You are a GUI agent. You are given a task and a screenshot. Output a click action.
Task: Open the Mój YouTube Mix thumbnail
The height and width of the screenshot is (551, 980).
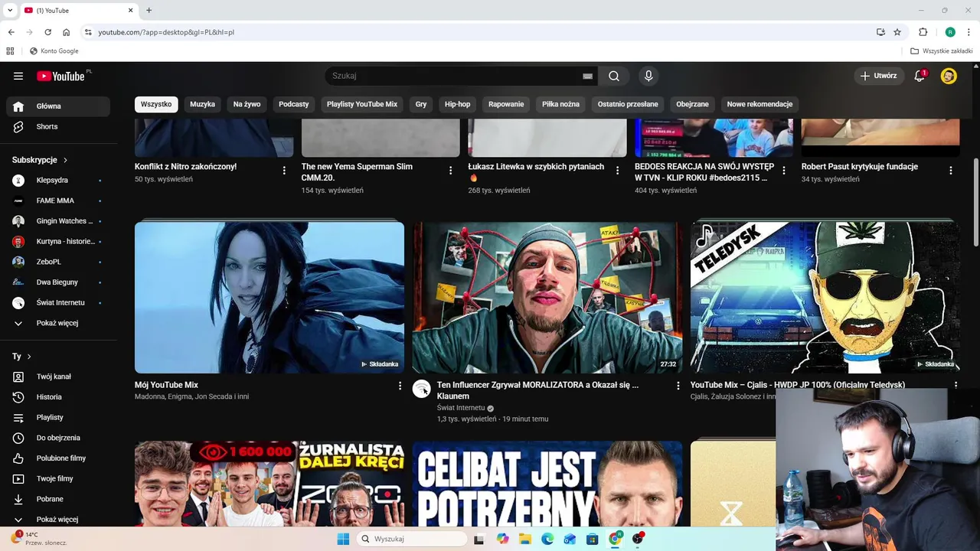(x=269, y=298)
